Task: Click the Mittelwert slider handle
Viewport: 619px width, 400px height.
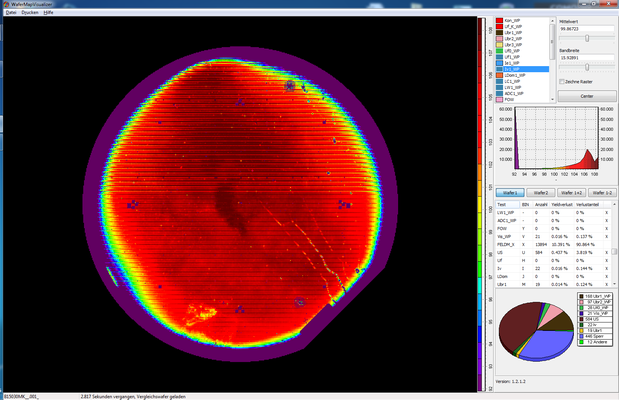Action: tap(587, 38)
